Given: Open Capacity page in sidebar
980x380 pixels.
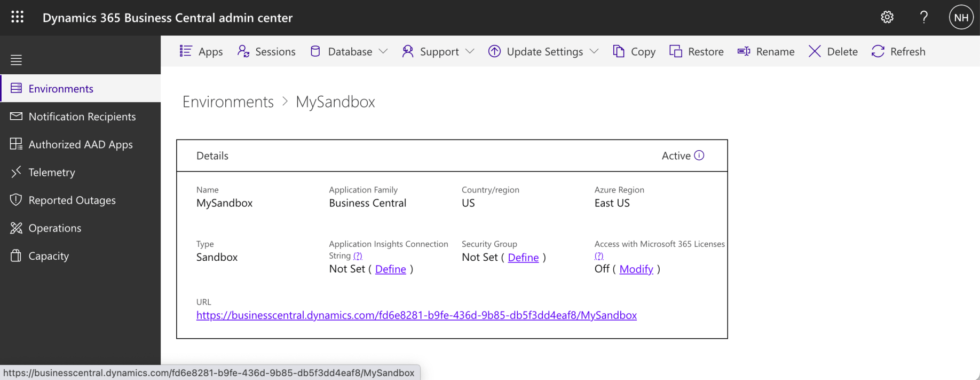Looking at the screenshot, I should [49, 256].
